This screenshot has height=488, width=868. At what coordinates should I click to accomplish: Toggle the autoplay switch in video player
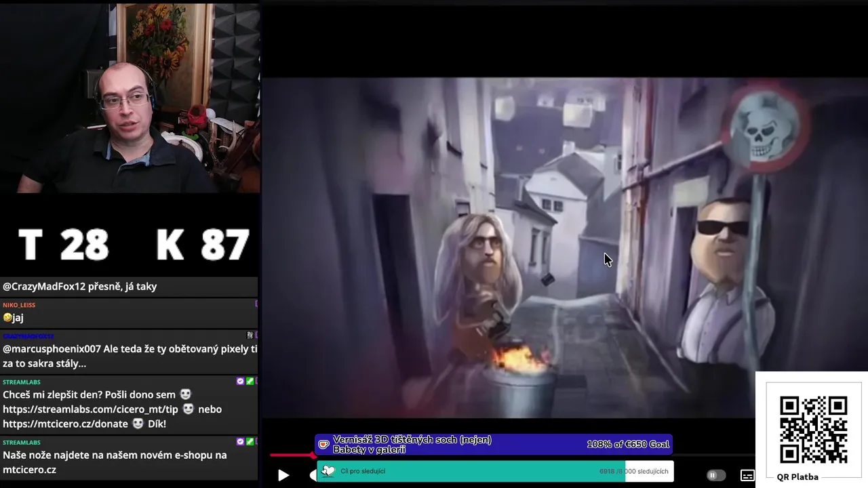715,475
